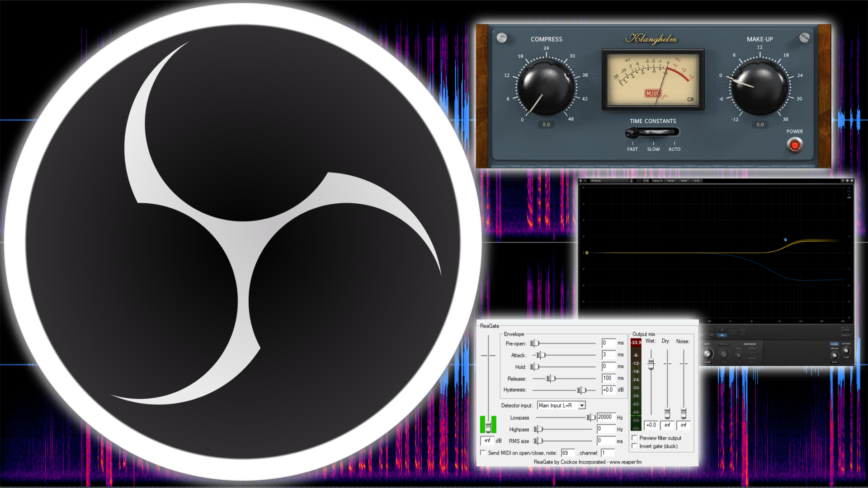
Task: Check Invert gate (duck) option
Action: [x=634, y=446]
